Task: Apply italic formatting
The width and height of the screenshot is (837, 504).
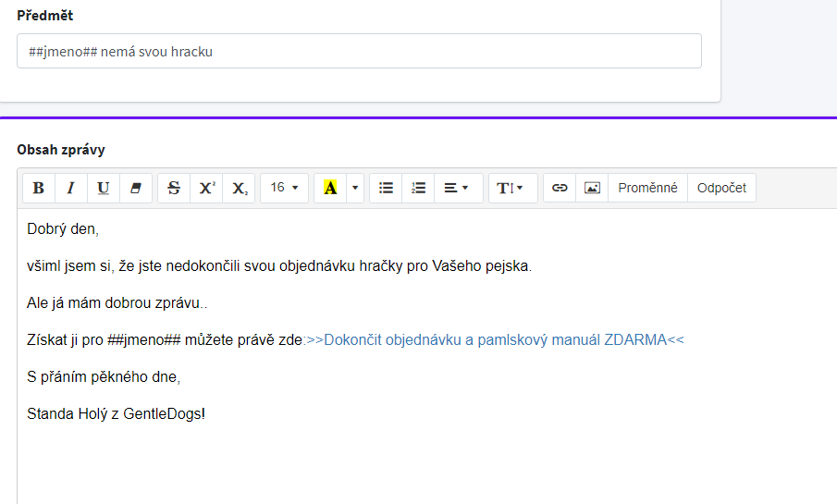Action: pos(71,188)
